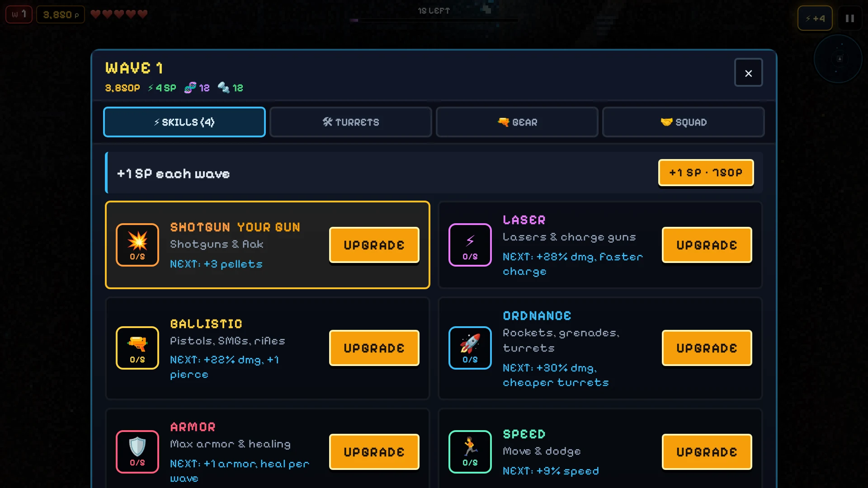Viewport: 868px width, 488px height.
Task: Upgrade the Armor skill
Action: point(374,452)
